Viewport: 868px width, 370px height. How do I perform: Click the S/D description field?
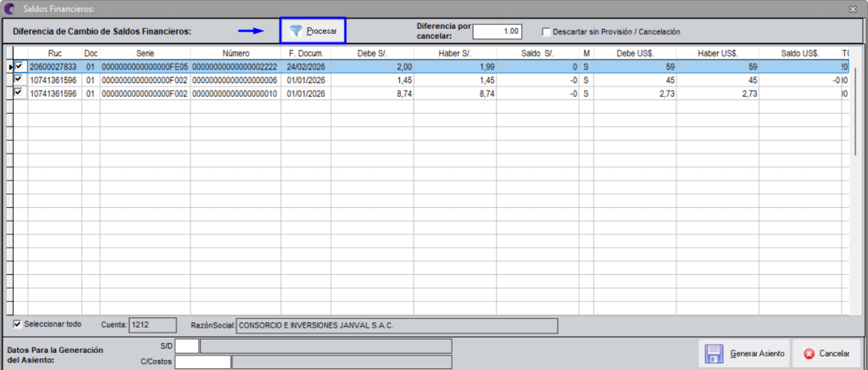326,347
